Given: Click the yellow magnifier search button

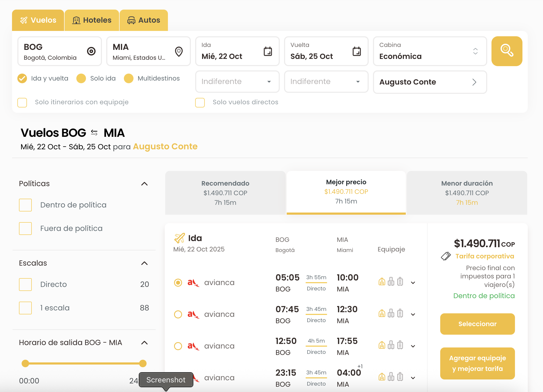Looking at the screenshot, I should pyautogui.click(x=506, y=51).
